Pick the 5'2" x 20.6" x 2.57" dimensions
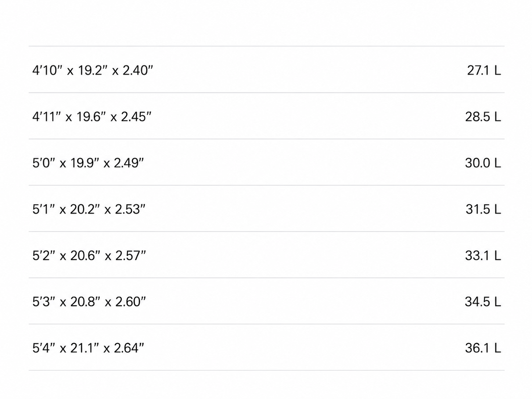Image resolution: width=532 pixels, height=399 pixels. (x=89, y=255)
